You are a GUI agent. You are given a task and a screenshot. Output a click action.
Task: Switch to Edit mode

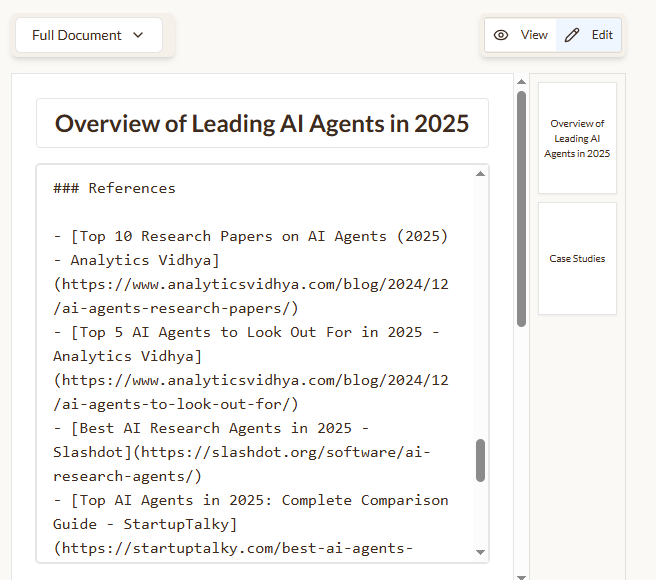tap(588, 35)
